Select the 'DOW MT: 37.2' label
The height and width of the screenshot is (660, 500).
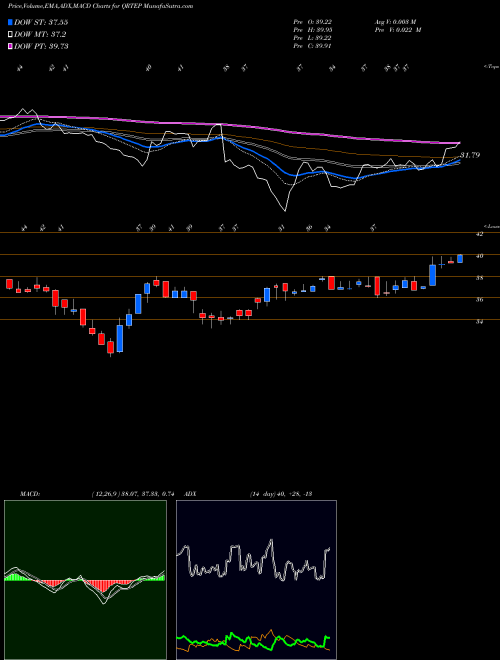click(40, 34)
